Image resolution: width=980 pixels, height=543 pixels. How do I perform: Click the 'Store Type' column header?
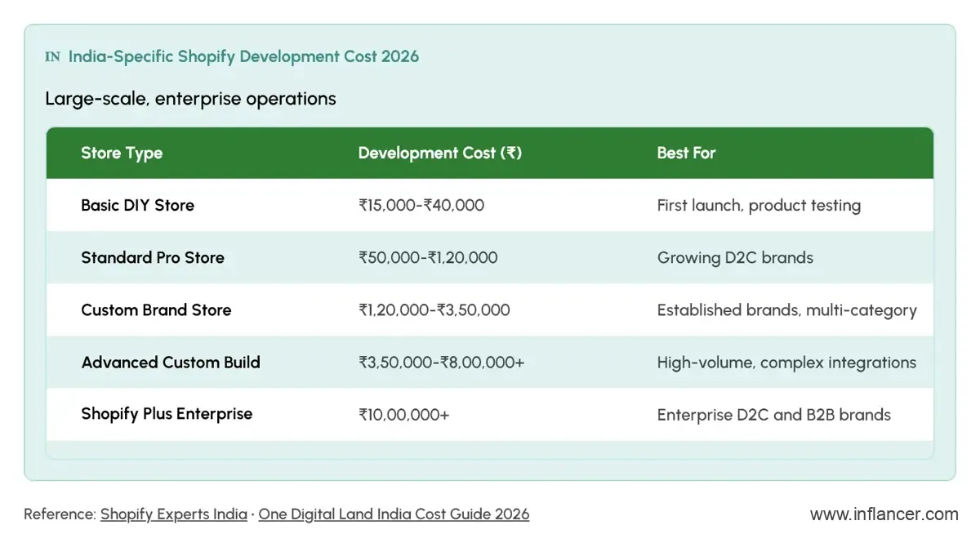point(122,153)
